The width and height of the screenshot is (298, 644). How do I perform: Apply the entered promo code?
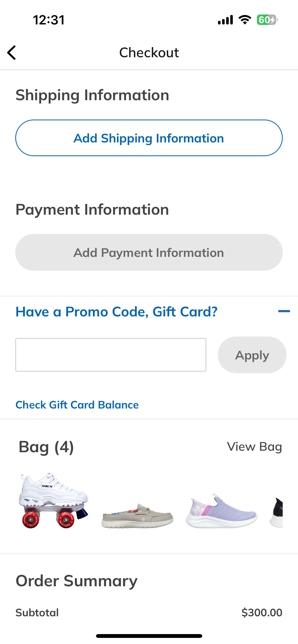click(x=252, y=355)
